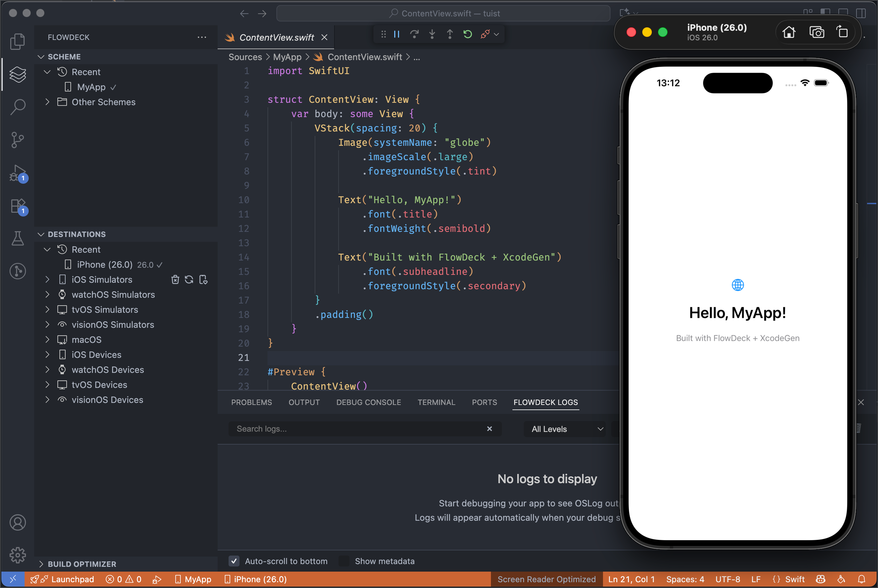The width and height of the screenshot is (878, 588).
Task: Open the Extensions view
Action: 17,206
